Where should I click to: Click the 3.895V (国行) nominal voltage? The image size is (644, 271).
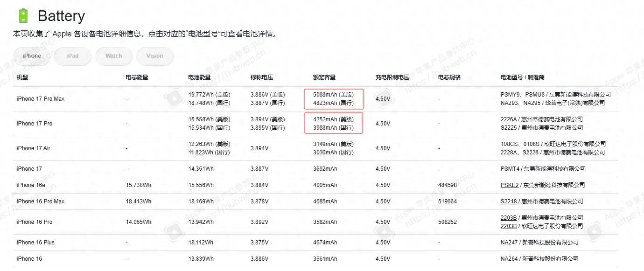268,128
